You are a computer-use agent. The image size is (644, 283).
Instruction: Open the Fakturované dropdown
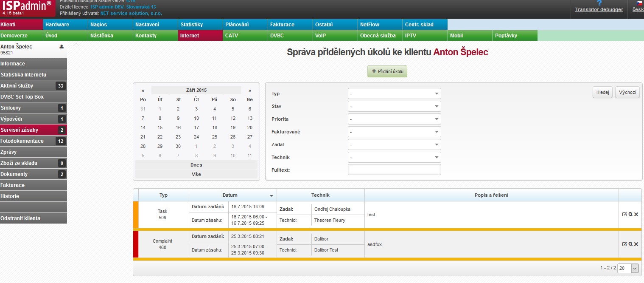[395, 132]
